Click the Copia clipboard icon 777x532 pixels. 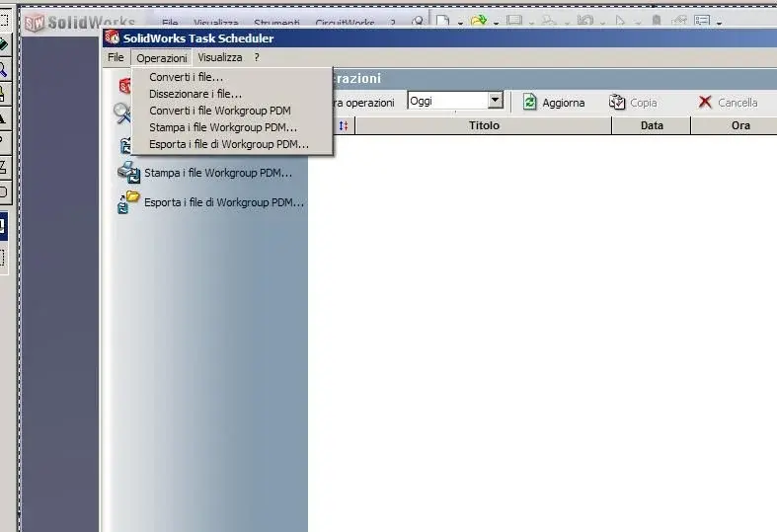pyautogui.click(x=617, y=102)
